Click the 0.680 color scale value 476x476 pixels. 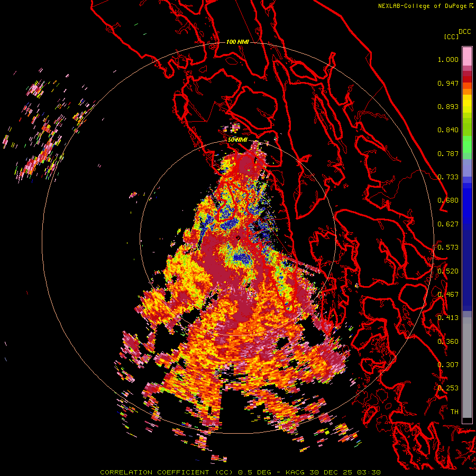pos(448,200)
